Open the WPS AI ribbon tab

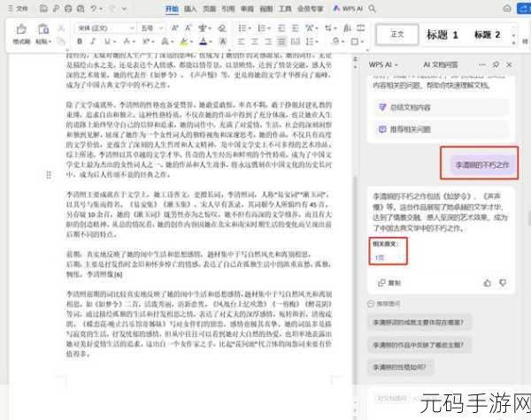click(348, 9)
